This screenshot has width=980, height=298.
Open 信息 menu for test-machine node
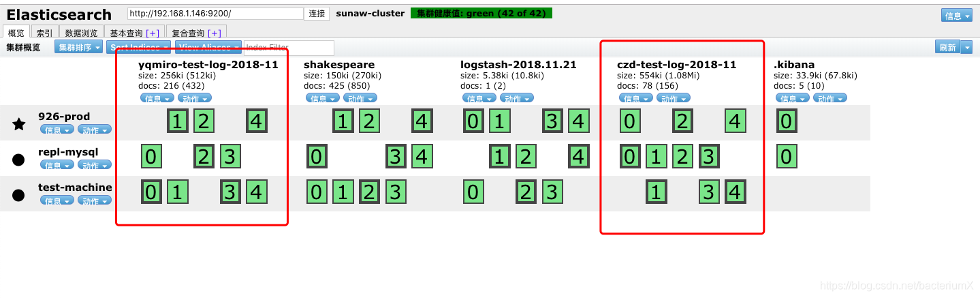57,200
